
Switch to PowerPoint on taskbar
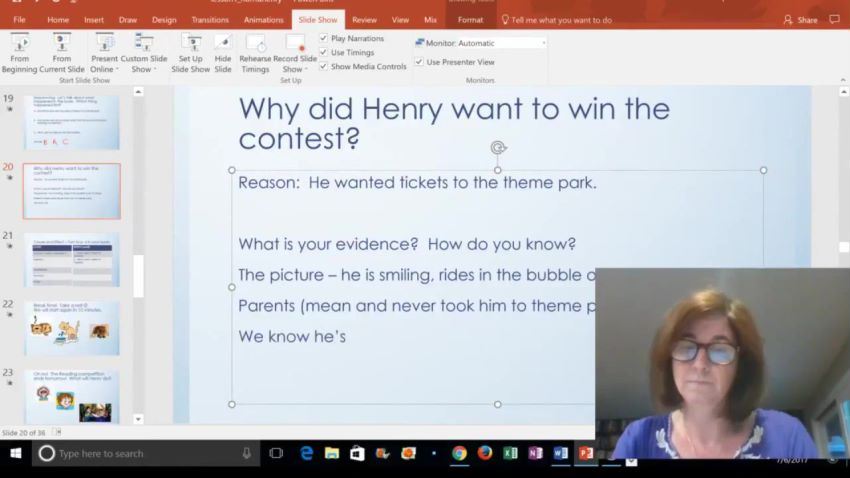(586, 453)
